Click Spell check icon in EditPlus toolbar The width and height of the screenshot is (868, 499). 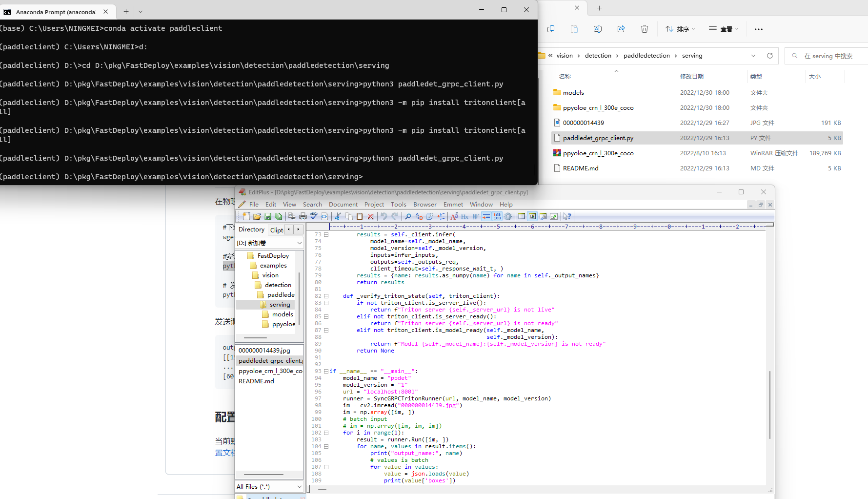click(314, 216)
